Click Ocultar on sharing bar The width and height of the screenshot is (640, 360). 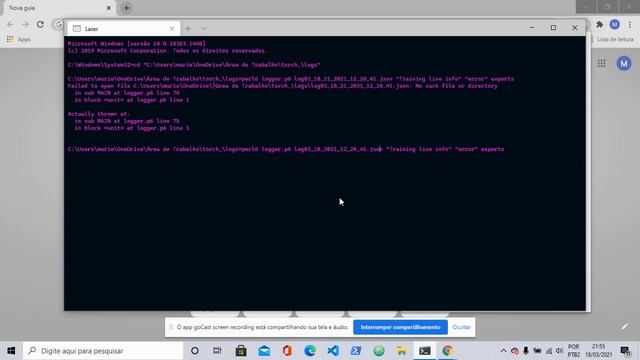point(461,327)
